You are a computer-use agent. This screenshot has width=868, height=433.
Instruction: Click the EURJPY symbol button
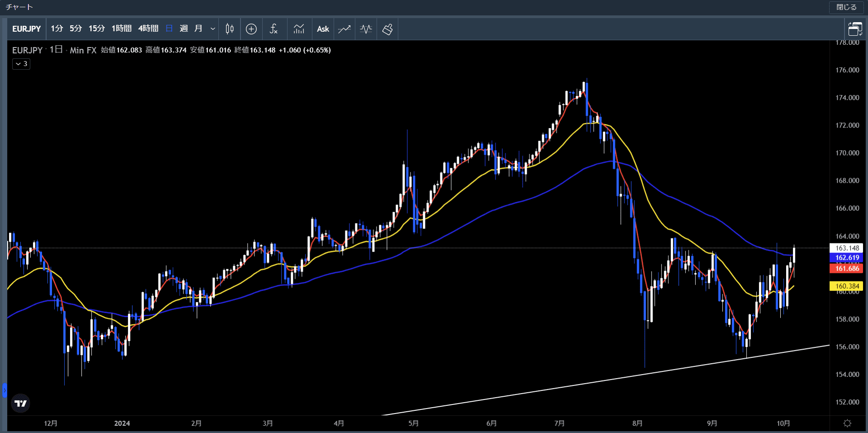pyautogui.click(x=27, y=29)
